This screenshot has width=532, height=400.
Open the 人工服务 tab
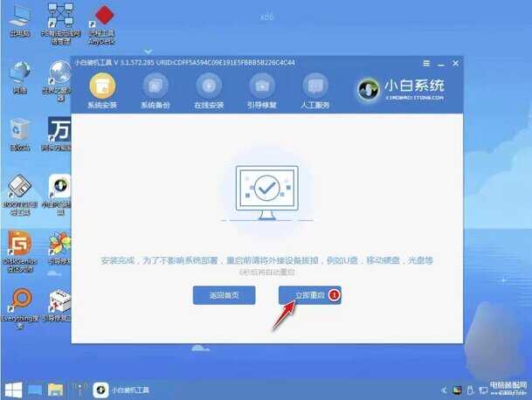pyautogui.click(x=314, y=91)
